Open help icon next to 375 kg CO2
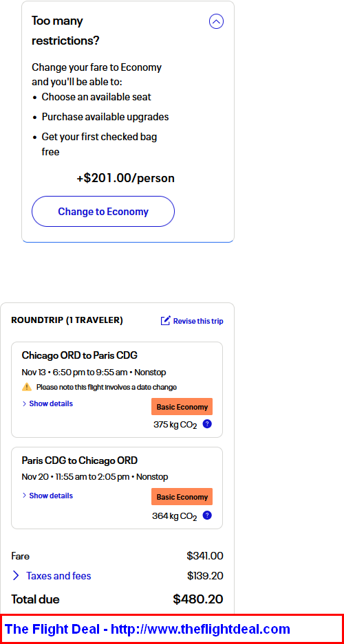This screenshot has height=644, width=344. coord(207,424)
